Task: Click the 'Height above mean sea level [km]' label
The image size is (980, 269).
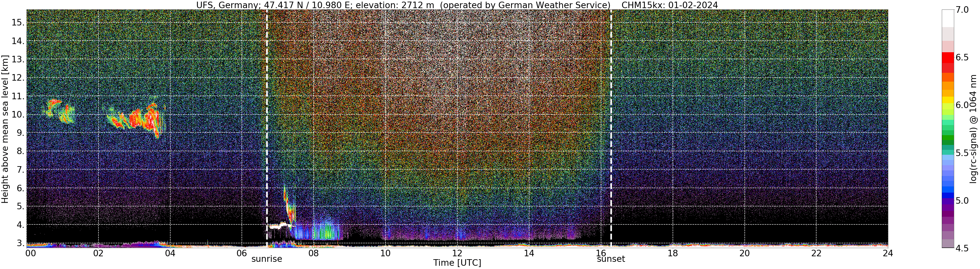Action: click(x=5, y=129)
